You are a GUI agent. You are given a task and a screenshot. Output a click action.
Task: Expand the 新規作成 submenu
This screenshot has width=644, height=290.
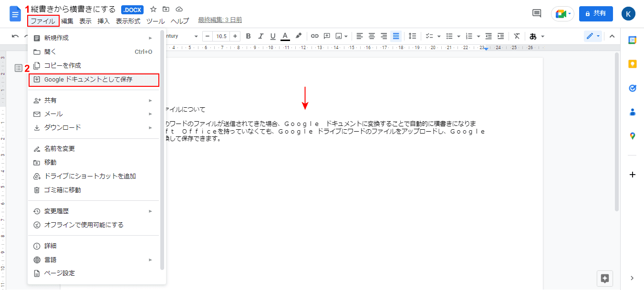pyautogui.click(x=97, y=38)
